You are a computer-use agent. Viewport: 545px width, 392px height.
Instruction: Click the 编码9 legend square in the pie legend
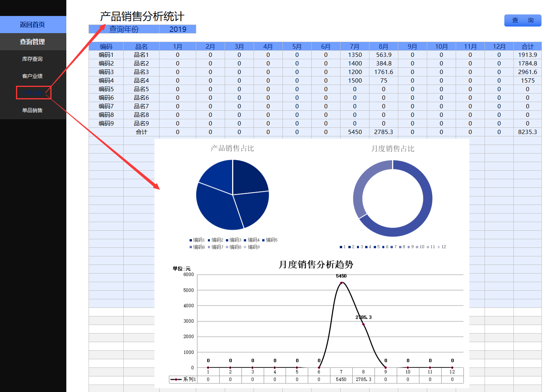[245, 247]
